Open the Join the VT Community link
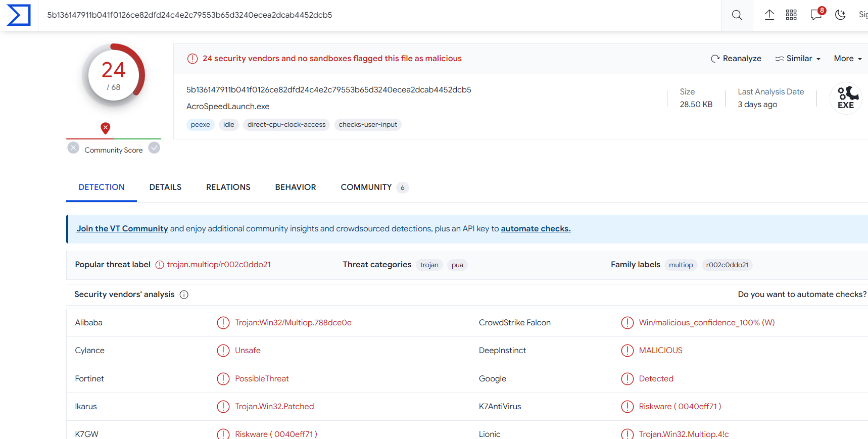The image size is (868, 439). tap(122, 229)
